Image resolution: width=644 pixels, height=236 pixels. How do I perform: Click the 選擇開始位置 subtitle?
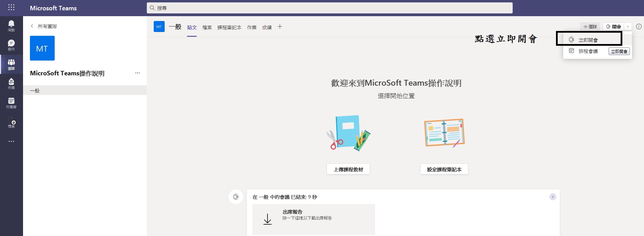(x=396, y=96)
